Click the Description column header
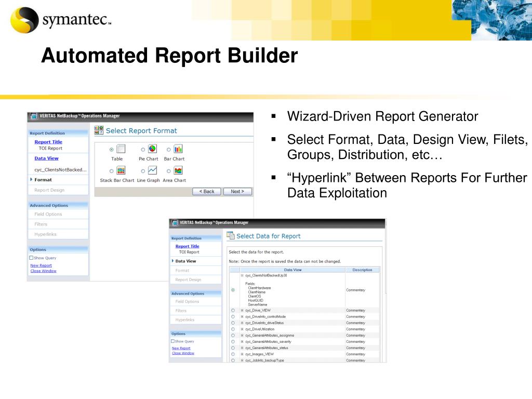Screen dimensions: 532x399 [x=362, y=270]
